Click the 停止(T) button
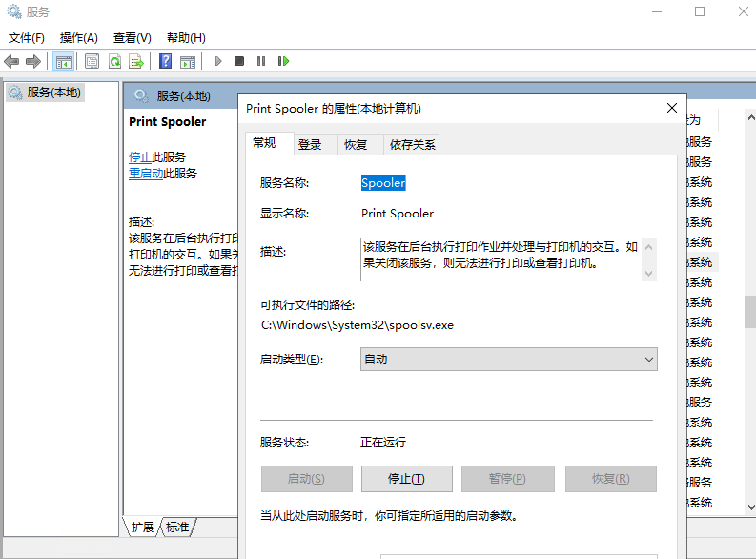Image resolution: width=756 pixels, height=559 pixels. coord(406,479)
